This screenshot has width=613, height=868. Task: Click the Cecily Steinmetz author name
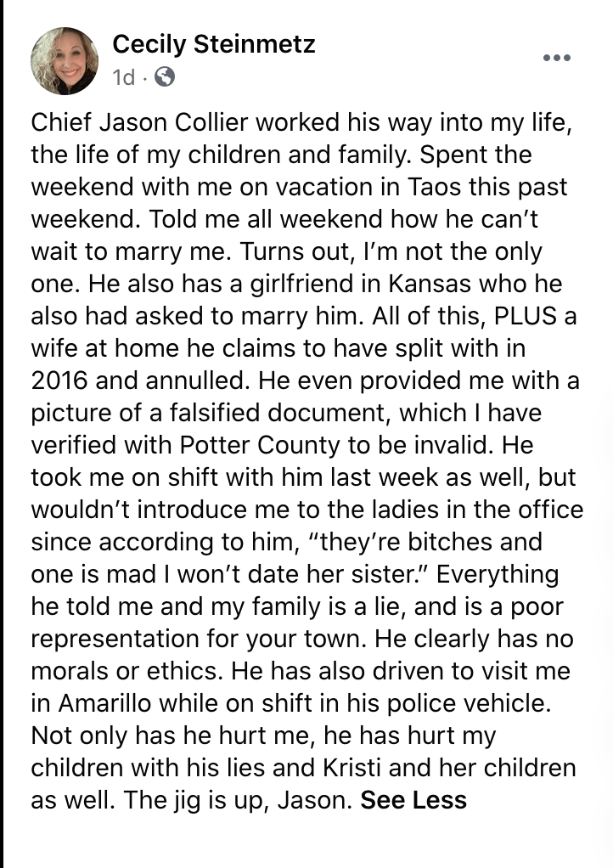[x=214, y=44]
